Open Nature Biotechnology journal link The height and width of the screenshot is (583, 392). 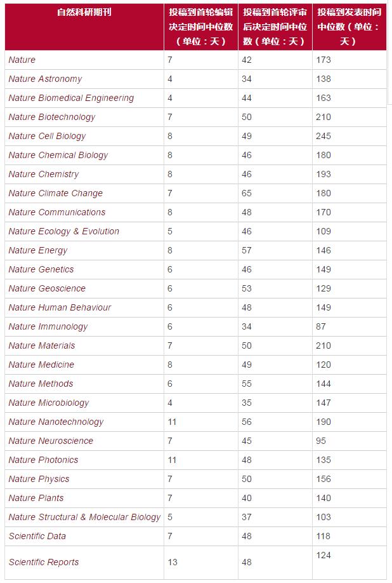[x=51, y=117]
